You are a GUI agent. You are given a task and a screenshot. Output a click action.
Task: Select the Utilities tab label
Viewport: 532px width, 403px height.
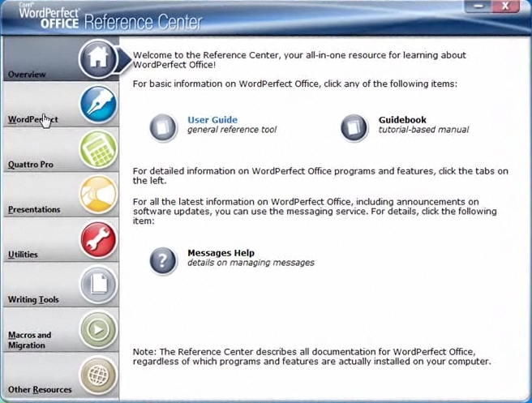click(x=23, y=255)
